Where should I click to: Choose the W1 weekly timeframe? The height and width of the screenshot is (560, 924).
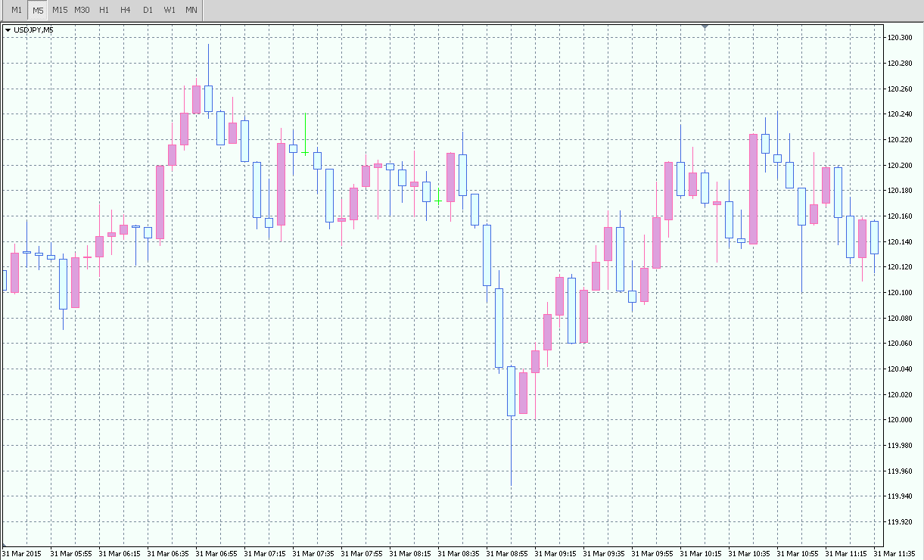coord(170,10)
